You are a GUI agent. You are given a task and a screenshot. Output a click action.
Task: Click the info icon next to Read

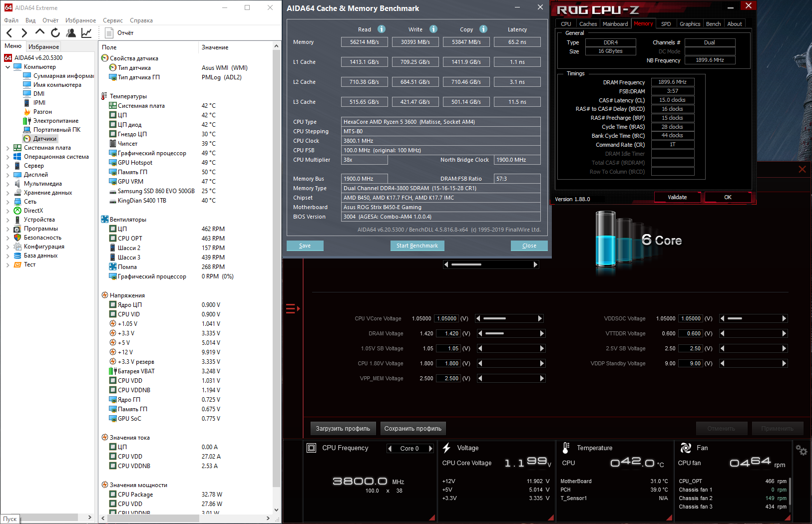point(382,29)
